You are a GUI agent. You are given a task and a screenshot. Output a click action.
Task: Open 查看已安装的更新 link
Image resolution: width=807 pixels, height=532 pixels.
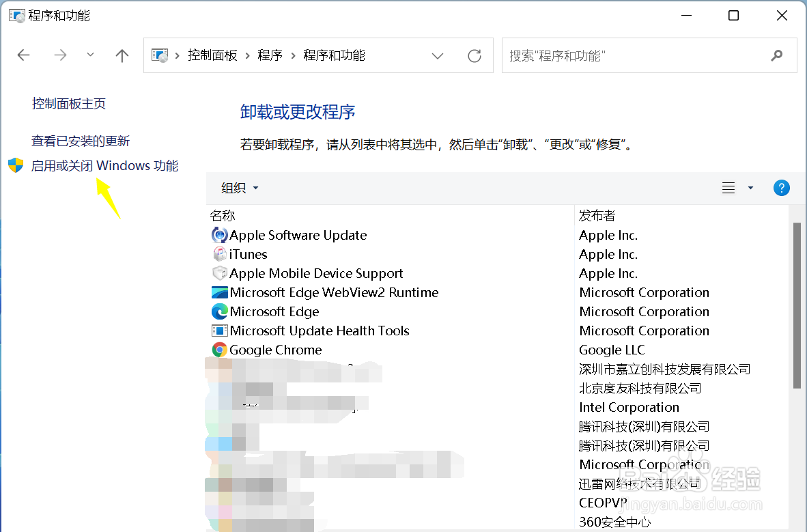[x=81, y=141]
